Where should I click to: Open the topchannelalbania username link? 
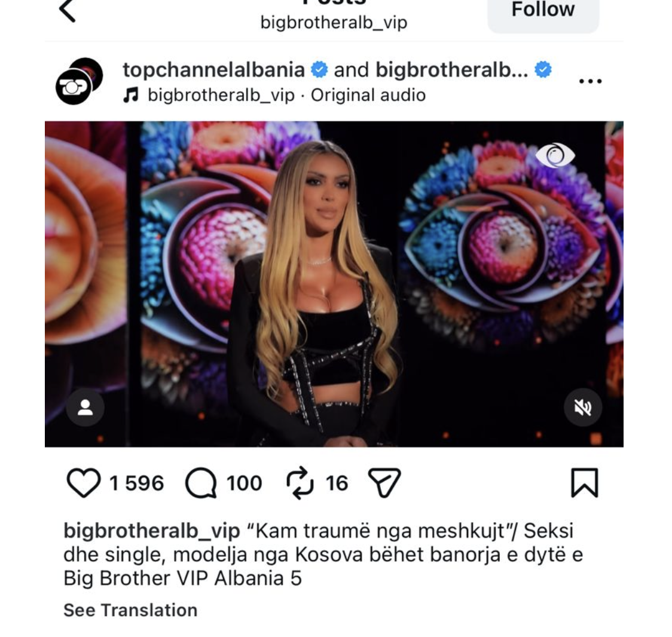(214, 69)
